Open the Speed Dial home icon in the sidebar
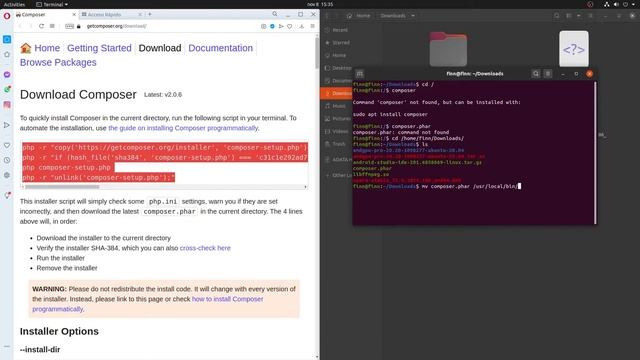Screen dimensions: 640x360 7,54
